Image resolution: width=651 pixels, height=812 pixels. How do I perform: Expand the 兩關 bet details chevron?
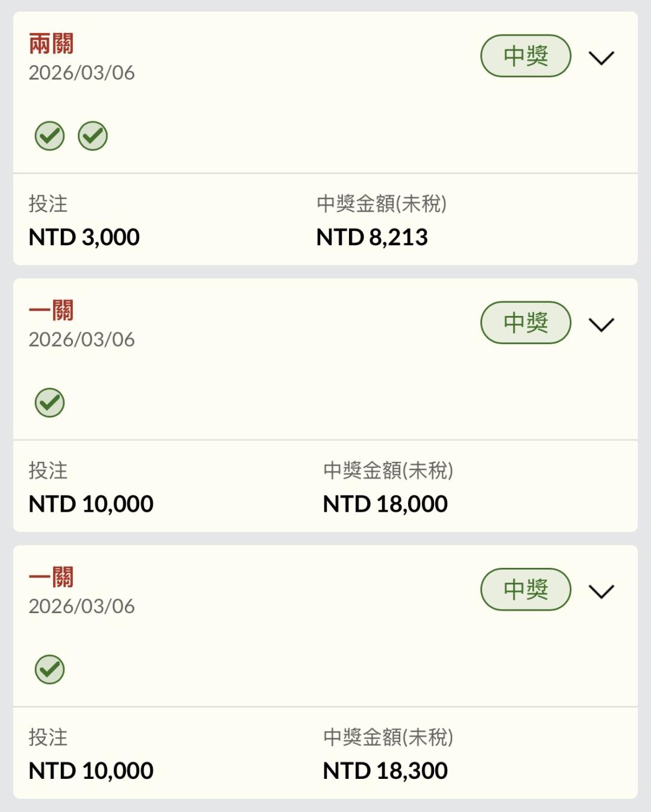pos(601,58)
